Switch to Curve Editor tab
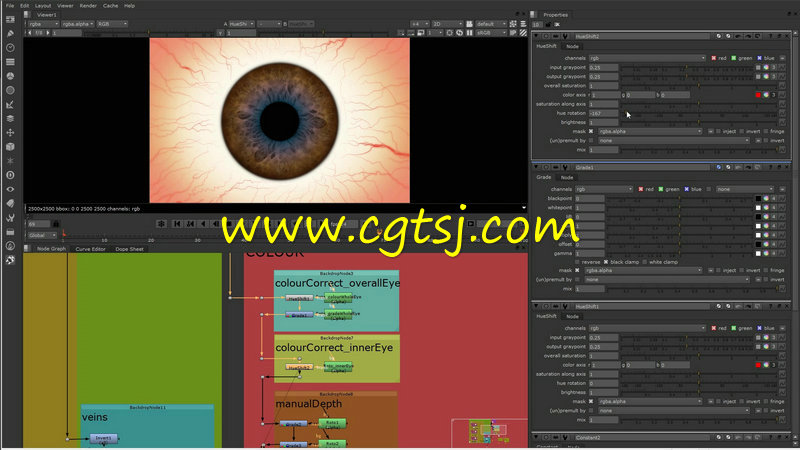Screen dimensions: 800x450 90,249
